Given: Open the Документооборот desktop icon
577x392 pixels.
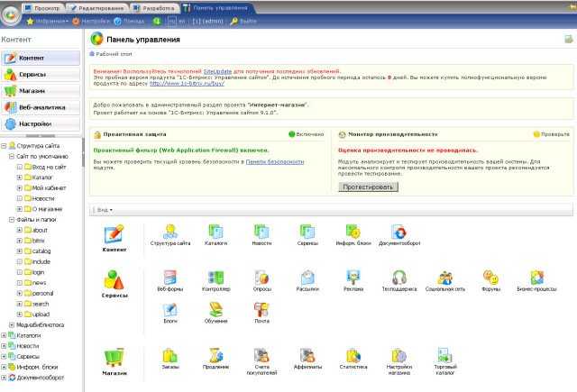Looking at the screenshot, I should [399, 235].
